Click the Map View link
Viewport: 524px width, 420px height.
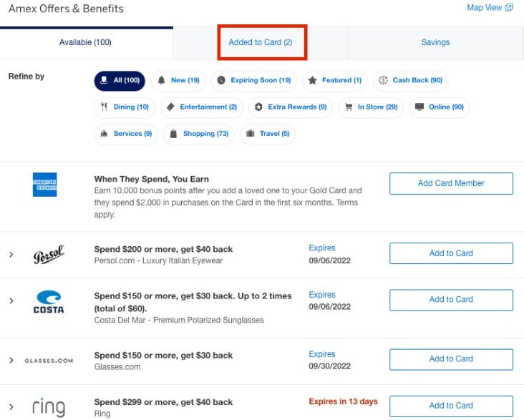[x=484, y=8]
